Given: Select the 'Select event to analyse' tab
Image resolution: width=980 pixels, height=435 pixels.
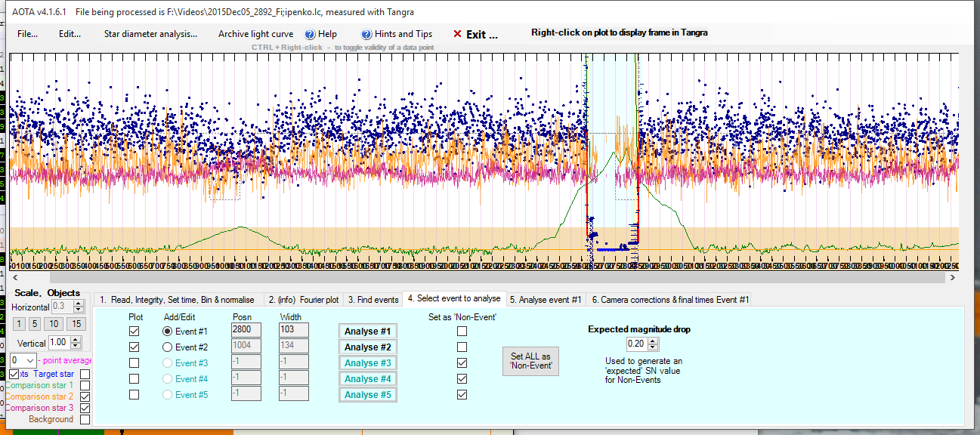Looking at the screenshot, I should click(454, 298).
